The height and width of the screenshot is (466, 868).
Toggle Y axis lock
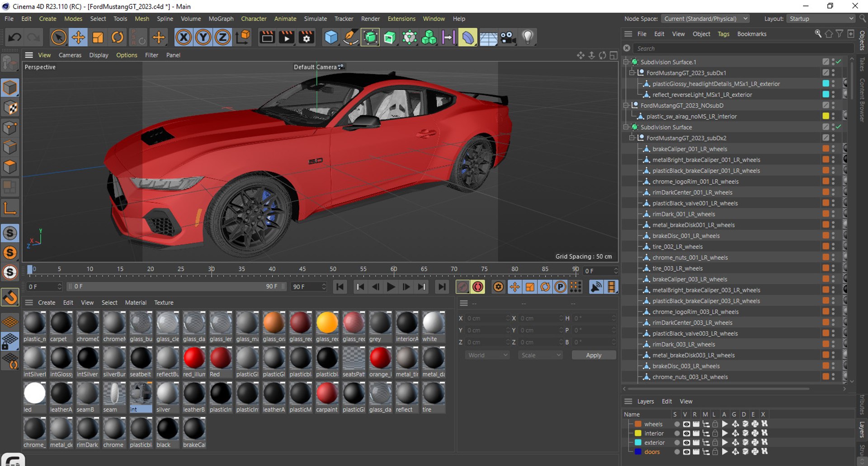(x=203, y=37)
